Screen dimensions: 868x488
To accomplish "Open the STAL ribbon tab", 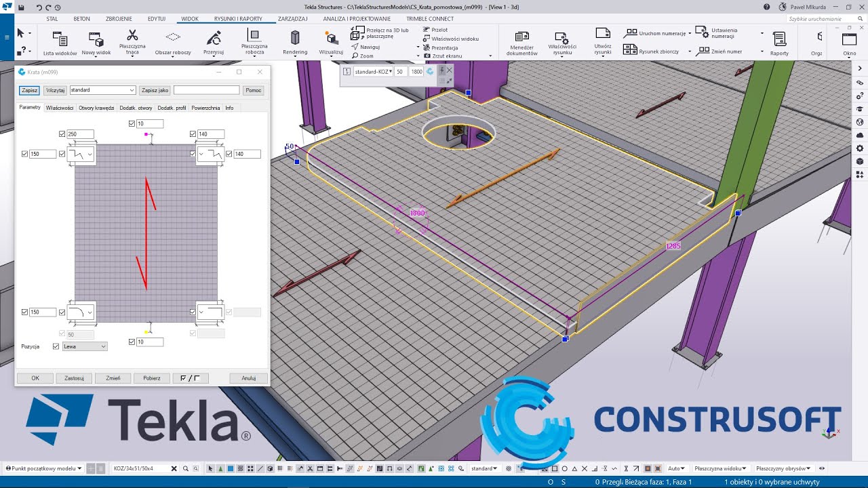I will click(52, 19).
